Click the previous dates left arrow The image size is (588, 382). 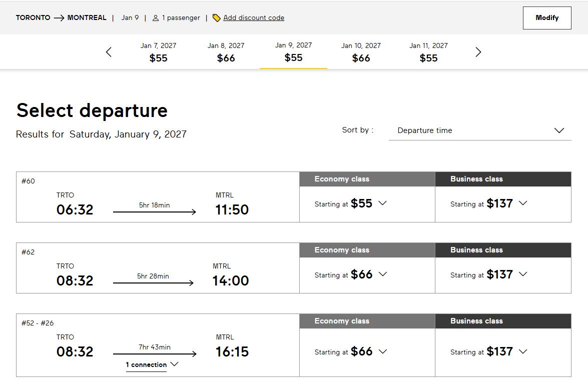tap(109, 52)
